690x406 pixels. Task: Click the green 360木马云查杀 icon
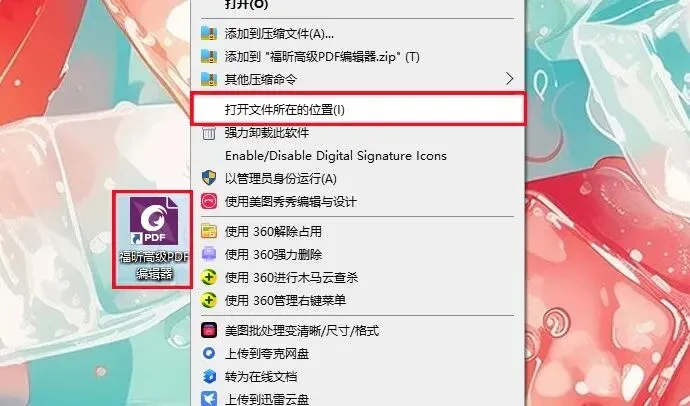(x=209, y=277)
